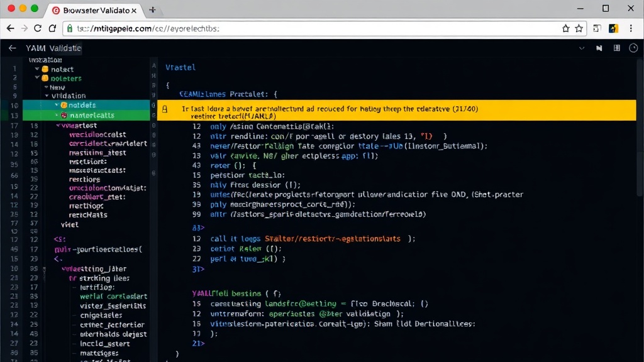This screenshot has height=362, width=644.
Task: Reload page using icon next to forward arrow
Action: coord(38,28)
